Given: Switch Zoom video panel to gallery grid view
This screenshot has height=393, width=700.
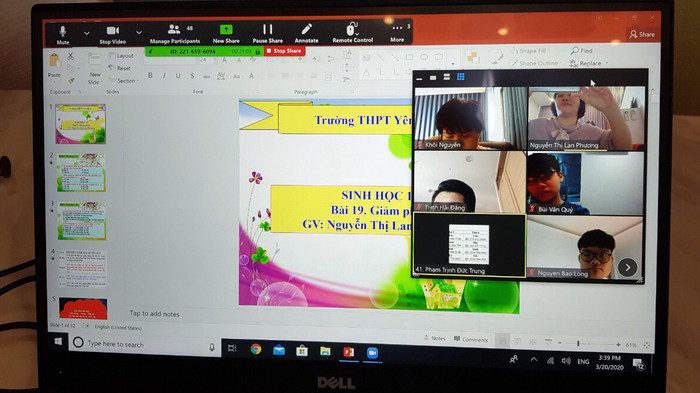Looking at the screenshot, I should tap(461, 77).
